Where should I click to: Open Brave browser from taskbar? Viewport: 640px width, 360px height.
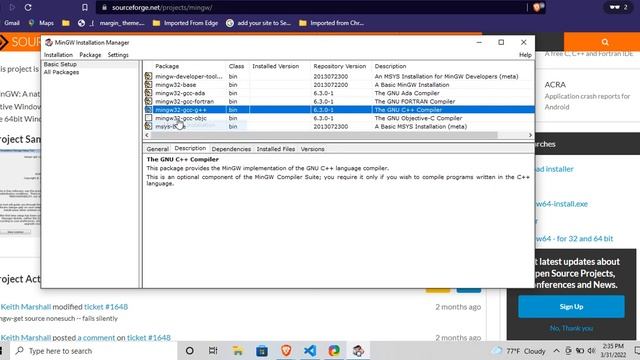tap(286, 351)
